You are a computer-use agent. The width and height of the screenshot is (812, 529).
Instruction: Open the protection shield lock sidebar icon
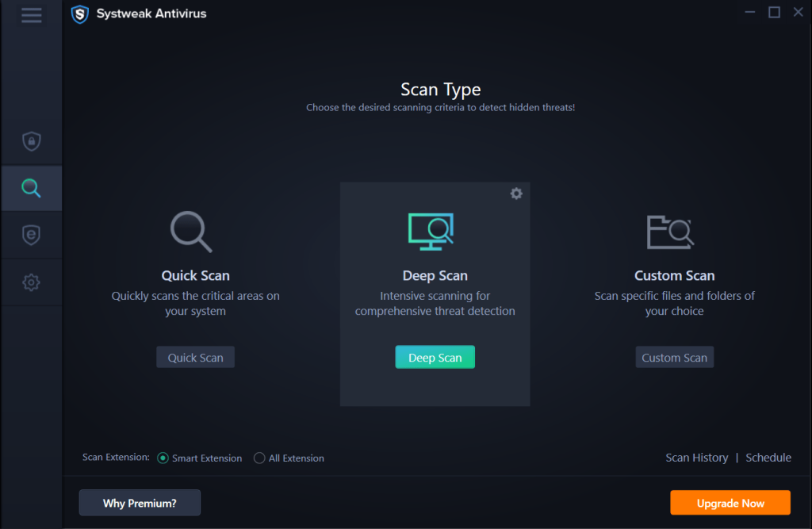pyautogui.click(x=32, y=141)
